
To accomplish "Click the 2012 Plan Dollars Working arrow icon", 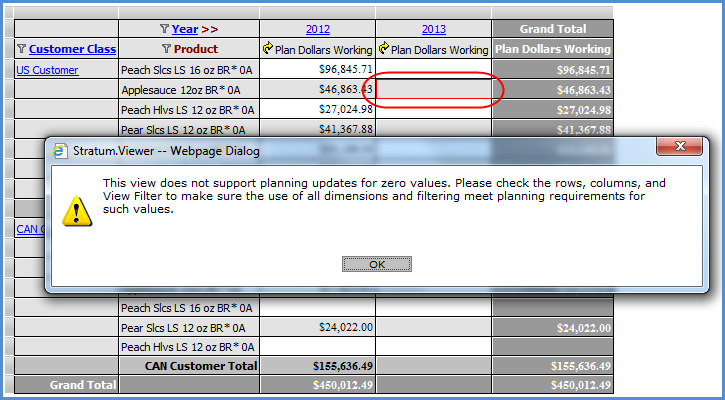I will [267, 49].
